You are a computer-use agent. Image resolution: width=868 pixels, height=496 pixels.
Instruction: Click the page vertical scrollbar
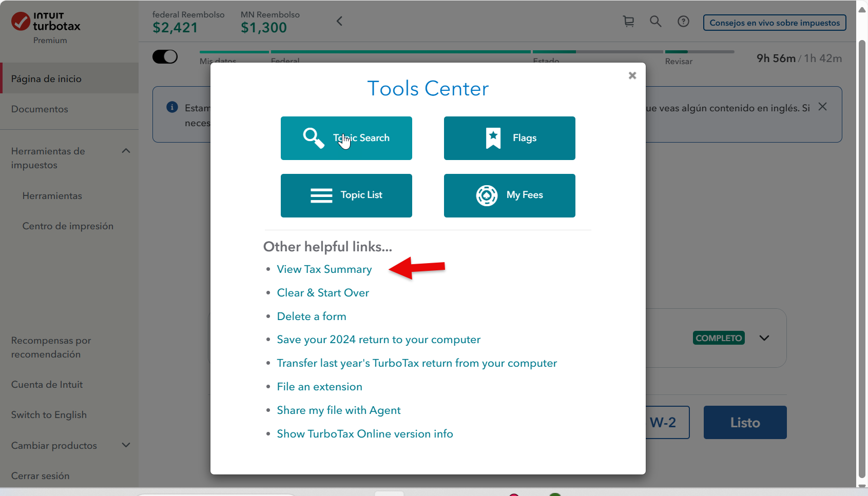(862, 256)
